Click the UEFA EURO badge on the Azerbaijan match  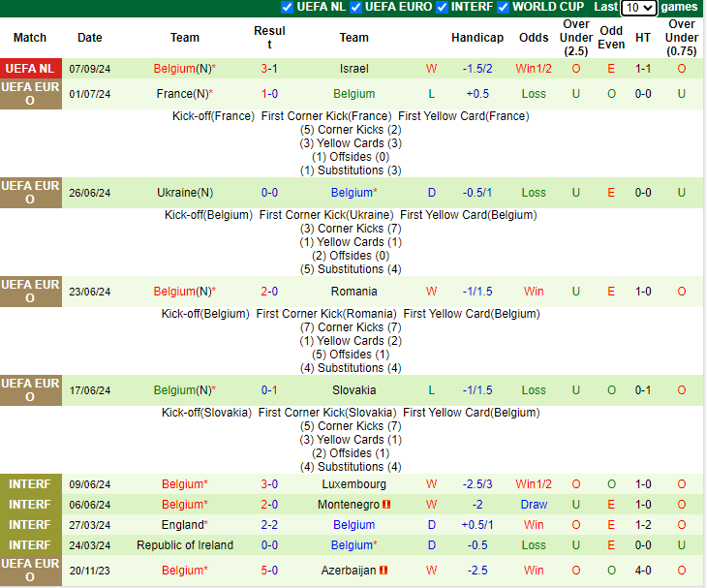pos(29,571)
